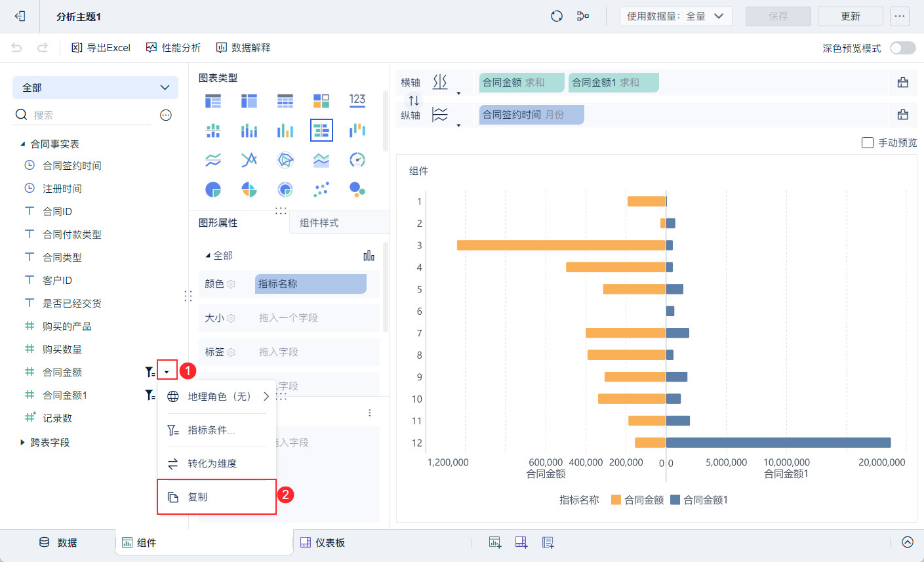Click the filter icon beside 合同金额1
The width and height of the screenshot is (924, 562).
150,395
